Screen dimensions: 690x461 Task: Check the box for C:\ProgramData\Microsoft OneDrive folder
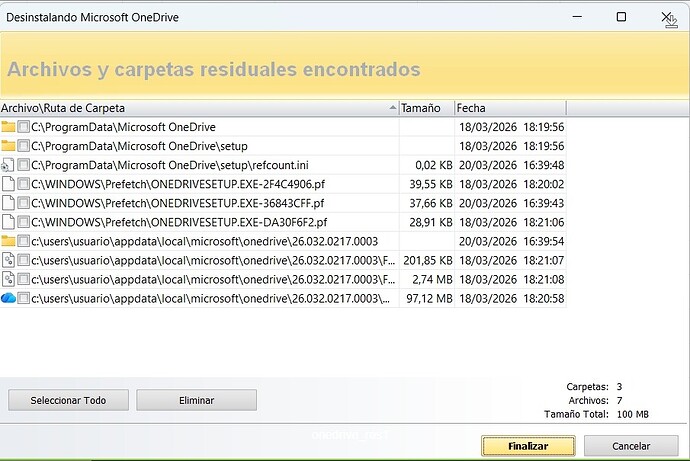23,127
